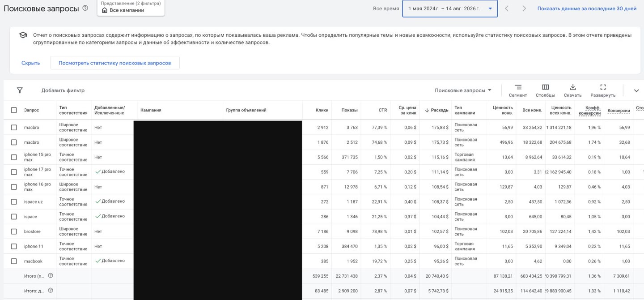Click the Все время label
The image size is (644, 300).
point(386,9)
